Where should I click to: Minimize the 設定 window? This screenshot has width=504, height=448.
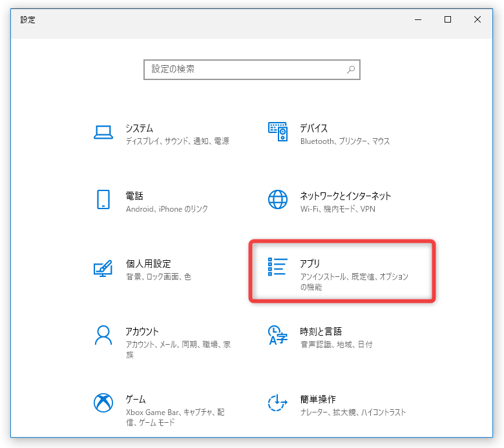click(x=418, y=19)
